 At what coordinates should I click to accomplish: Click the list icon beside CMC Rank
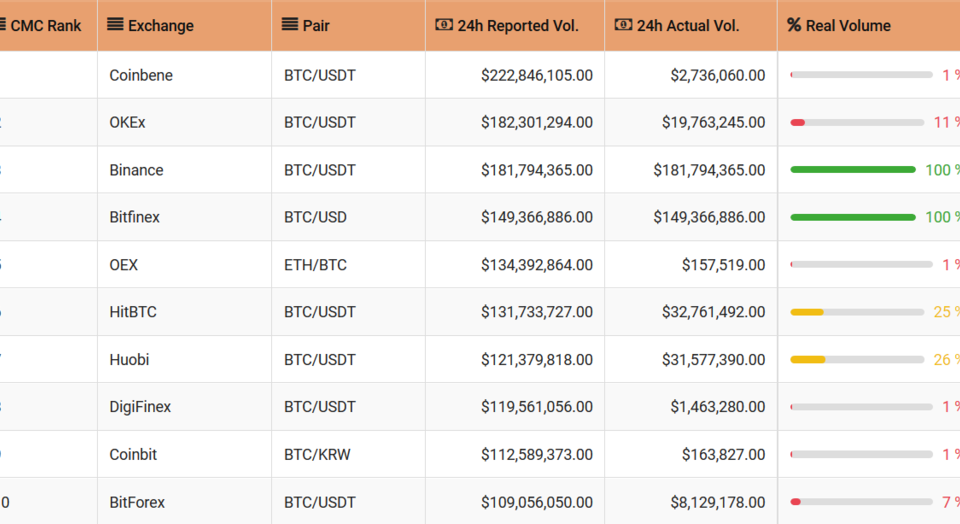(2, 24)
